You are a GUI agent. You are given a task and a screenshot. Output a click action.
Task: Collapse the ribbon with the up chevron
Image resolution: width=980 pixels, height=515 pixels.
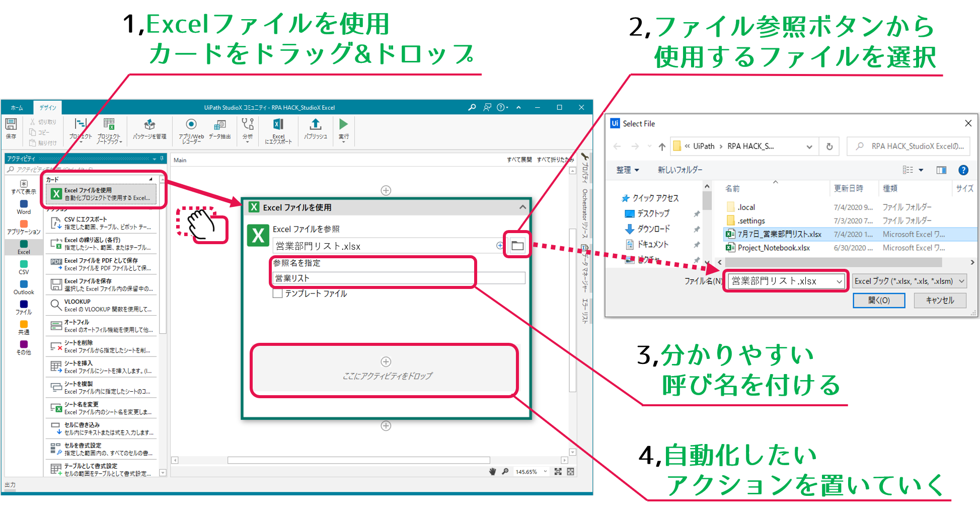pyautogui.click(x=518, y=107)
